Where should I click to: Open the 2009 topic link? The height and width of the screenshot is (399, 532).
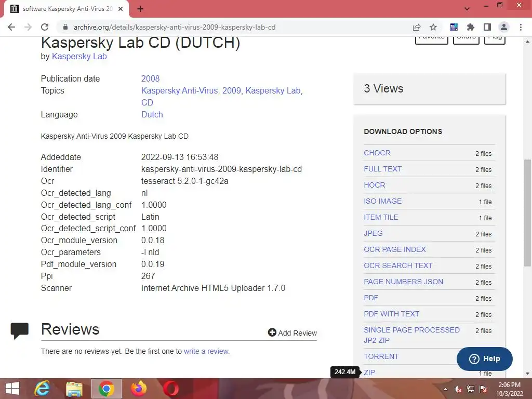click(x=231, y=90)
